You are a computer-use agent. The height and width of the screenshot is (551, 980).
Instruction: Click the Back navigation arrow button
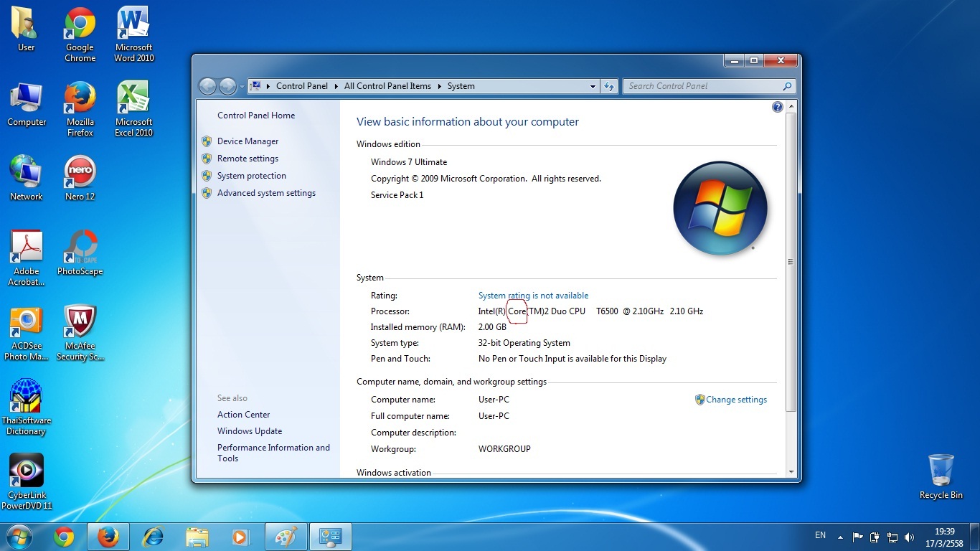coord(207,86)
